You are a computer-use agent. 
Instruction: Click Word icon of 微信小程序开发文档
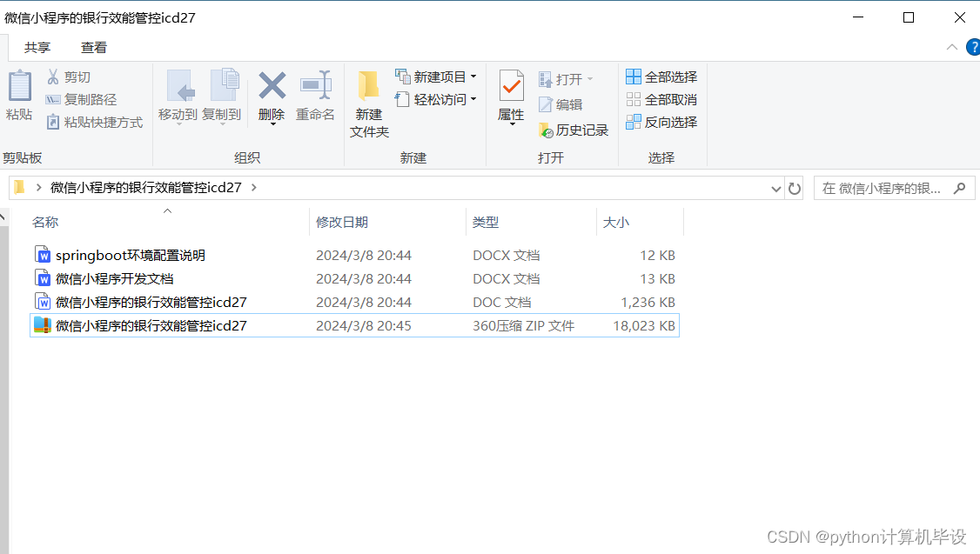(43, 278)
